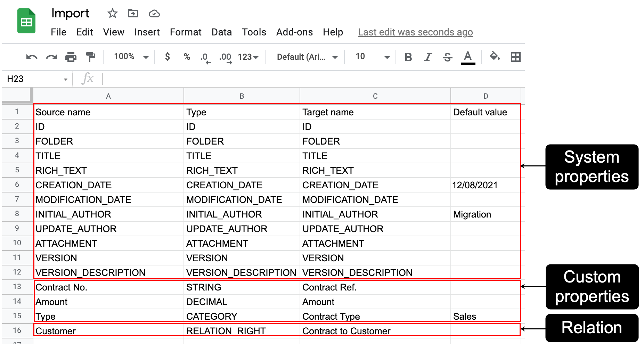The image size is (644, 344).
Task: Click the text color A swatch
Action: 468,57
